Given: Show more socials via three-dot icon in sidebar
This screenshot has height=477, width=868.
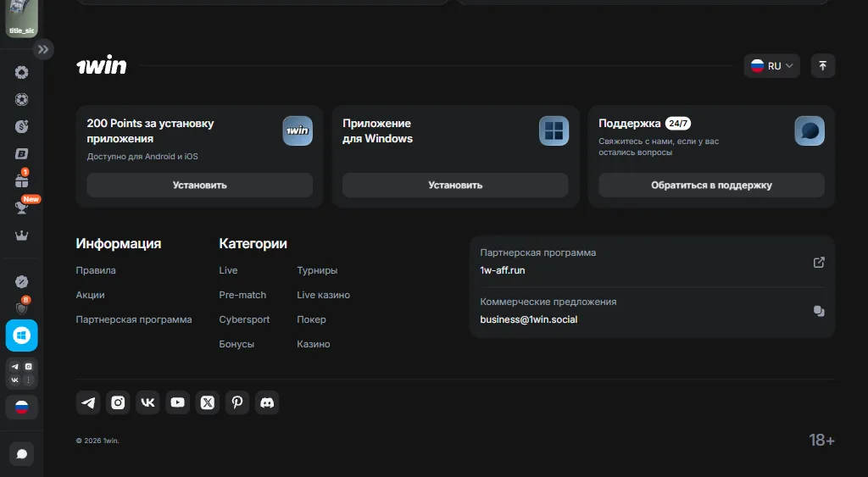Looking at the screenshot, I should pyautogui.click(x=28, y=380).
